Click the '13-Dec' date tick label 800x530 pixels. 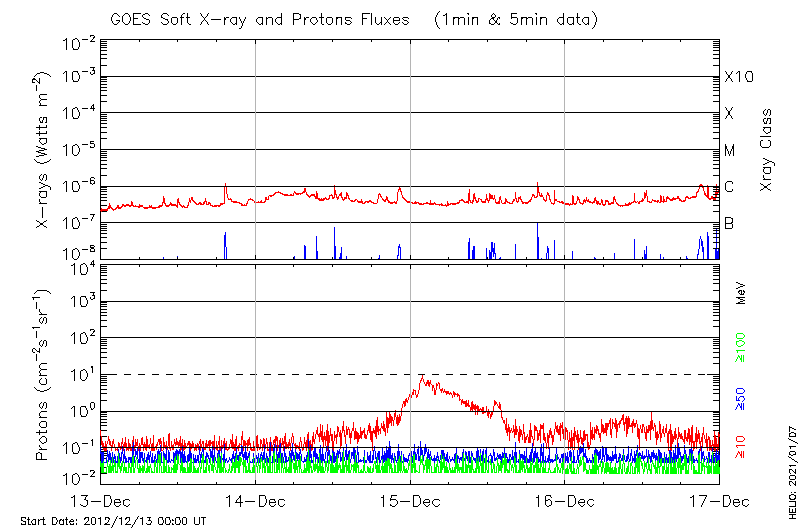[100, 500]
